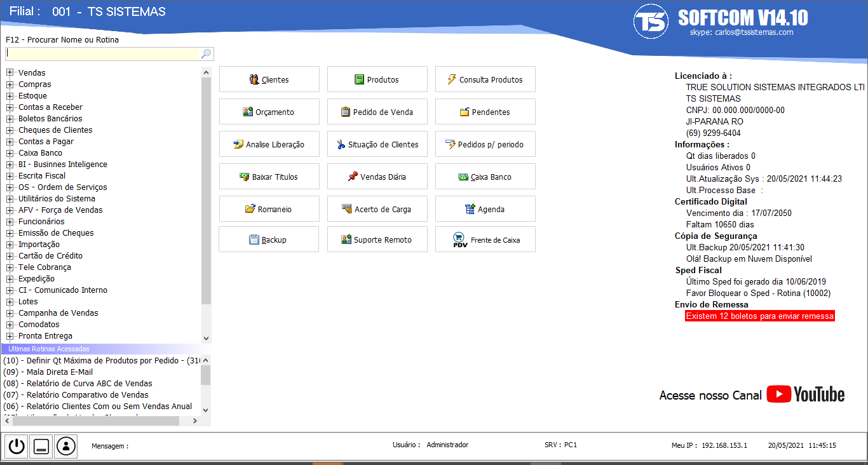
Task: Click the minimize window icon in status bar
Action: coord(41,446)
